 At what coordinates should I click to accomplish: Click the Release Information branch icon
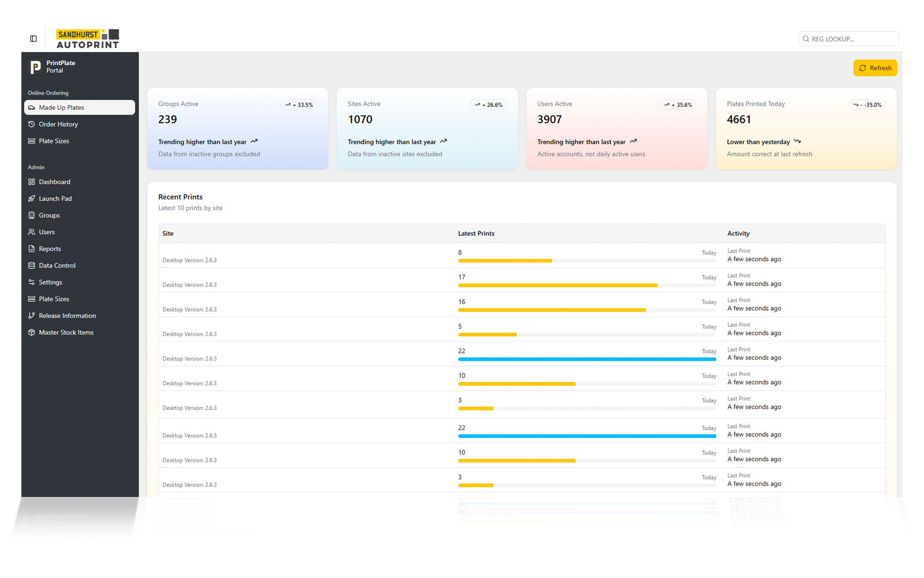pos(32,316)
